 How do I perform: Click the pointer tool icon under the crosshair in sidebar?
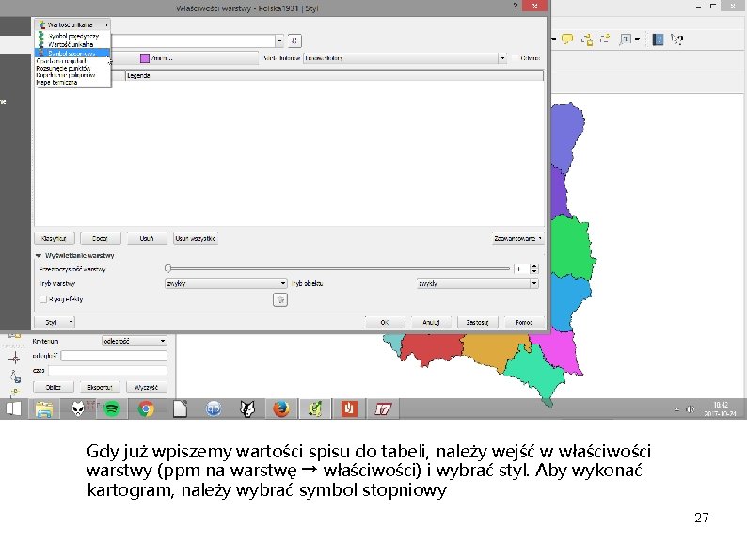15,376
